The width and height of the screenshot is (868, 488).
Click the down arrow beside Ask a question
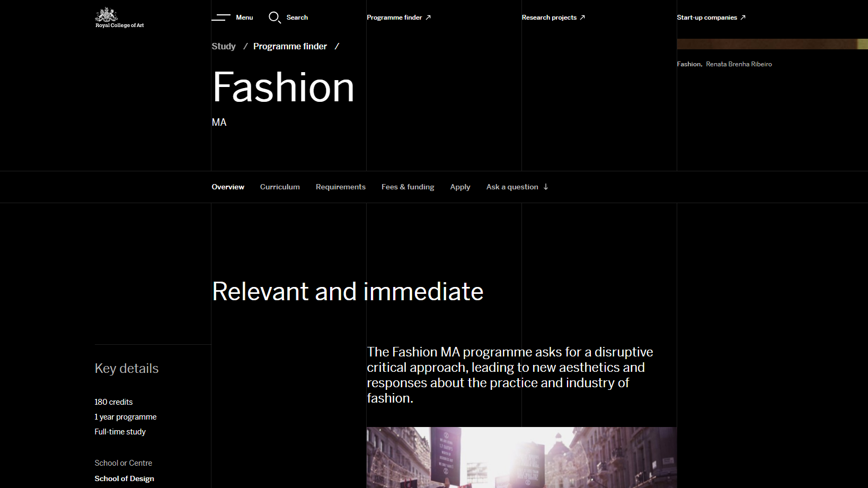pyautogui.click(x=546, y=187)
